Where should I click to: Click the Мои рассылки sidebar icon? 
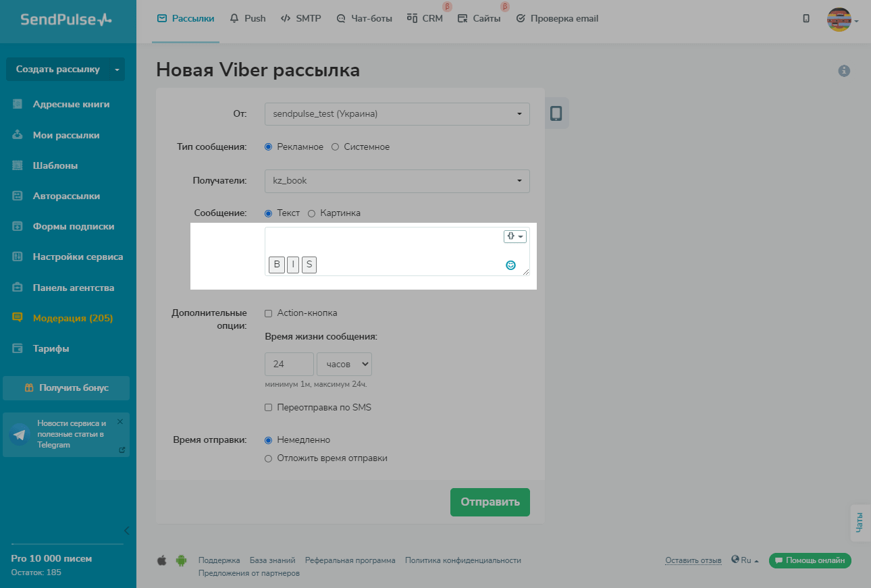pyautogui.click(x=18, y=135)
